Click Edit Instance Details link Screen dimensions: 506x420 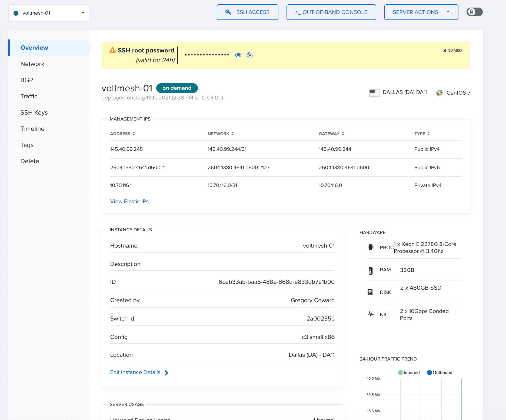pos(135,372)
